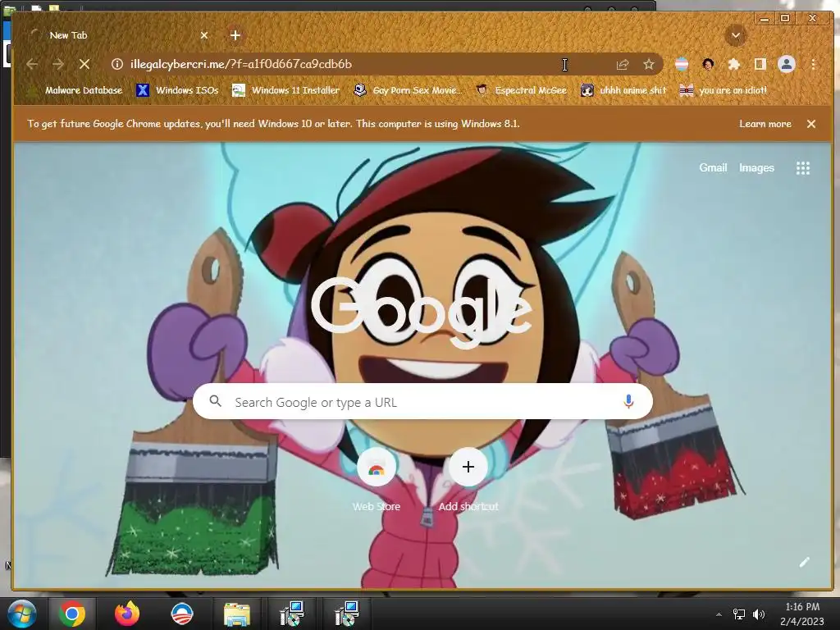The width and height of the screenshot is (840, 630).
Task: Customize this page pencil icon
Action: pyautogui.click(x=804, y=562)
